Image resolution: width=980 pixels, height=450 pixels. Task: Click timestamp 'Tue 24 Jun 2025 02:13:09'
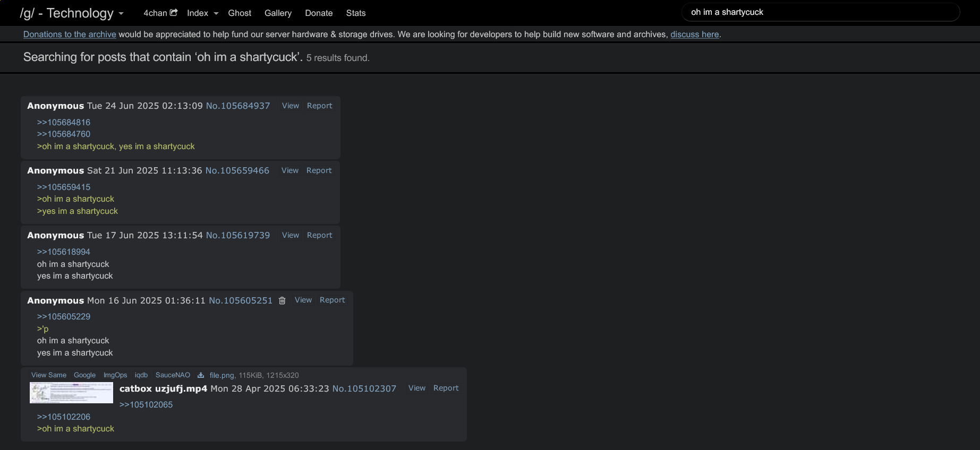click(x=145, y=106)
